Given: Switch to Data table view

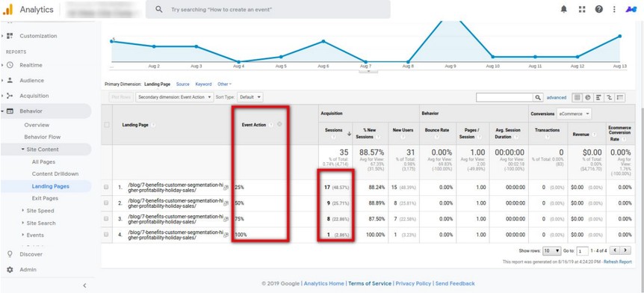Looking at the screenshot, I should tap(578, 97).
